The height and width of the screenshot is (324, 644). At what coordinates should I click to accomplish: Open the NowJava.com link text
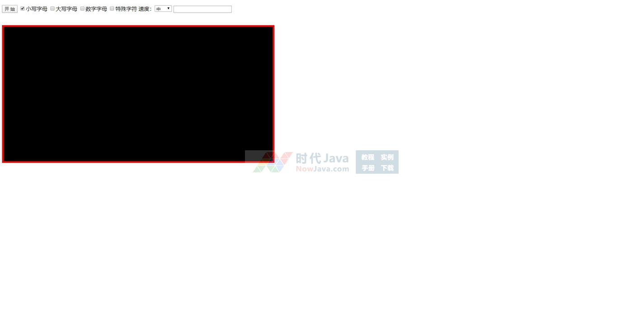click(322, 169)
